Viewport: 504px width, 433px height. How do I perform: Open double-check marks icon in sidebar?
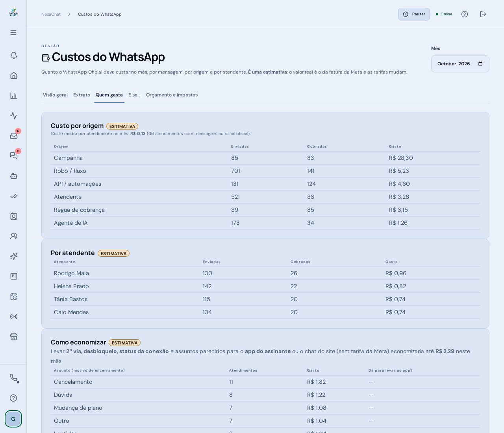click(14, 196)
